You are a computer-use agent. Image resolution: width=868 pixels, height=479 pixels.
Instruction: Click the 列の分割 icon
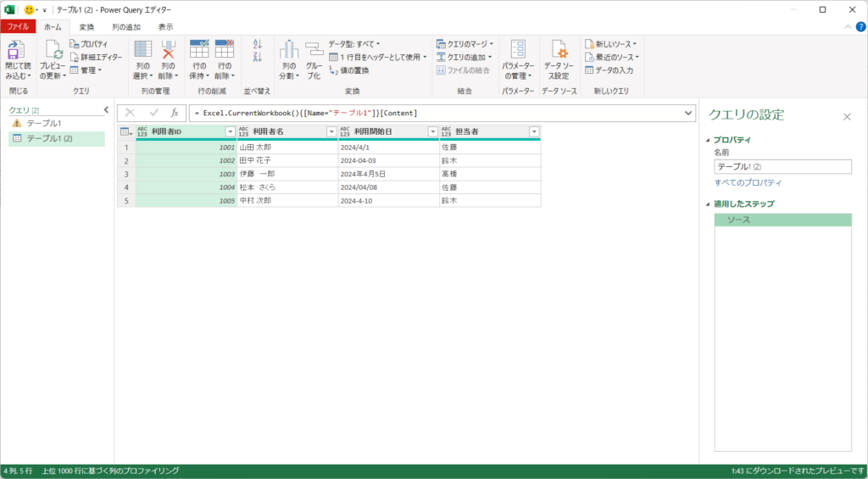(x=289, y=49)
